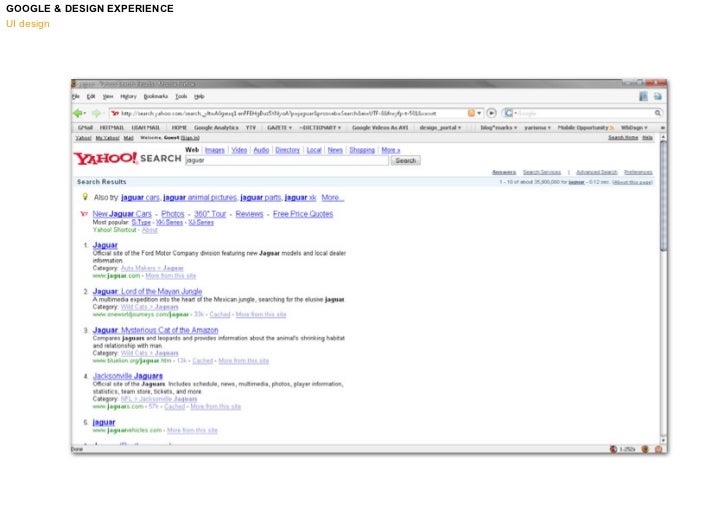Image resolution: width=728 pixels, height=515 pixels.
Task: Select the Video search tab
Action: (x=239, y=150)
